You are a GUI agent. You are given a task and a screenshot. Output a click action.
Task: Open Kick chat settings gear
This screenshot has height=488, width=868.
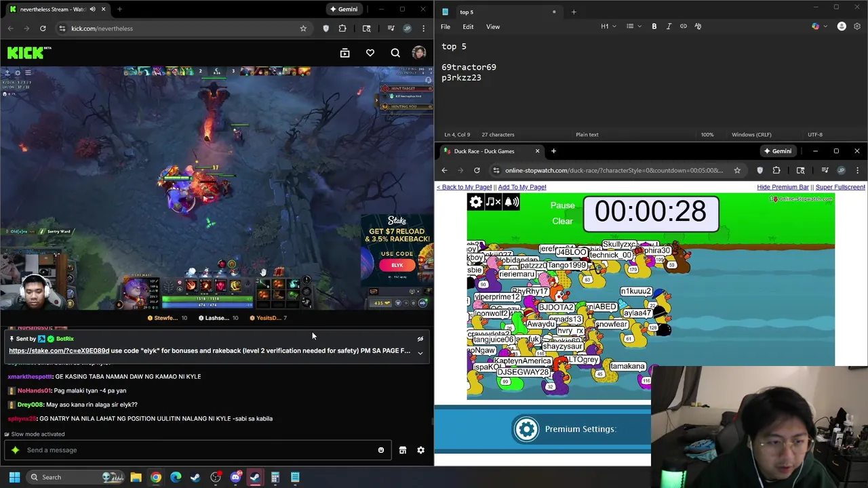(420, 450)
